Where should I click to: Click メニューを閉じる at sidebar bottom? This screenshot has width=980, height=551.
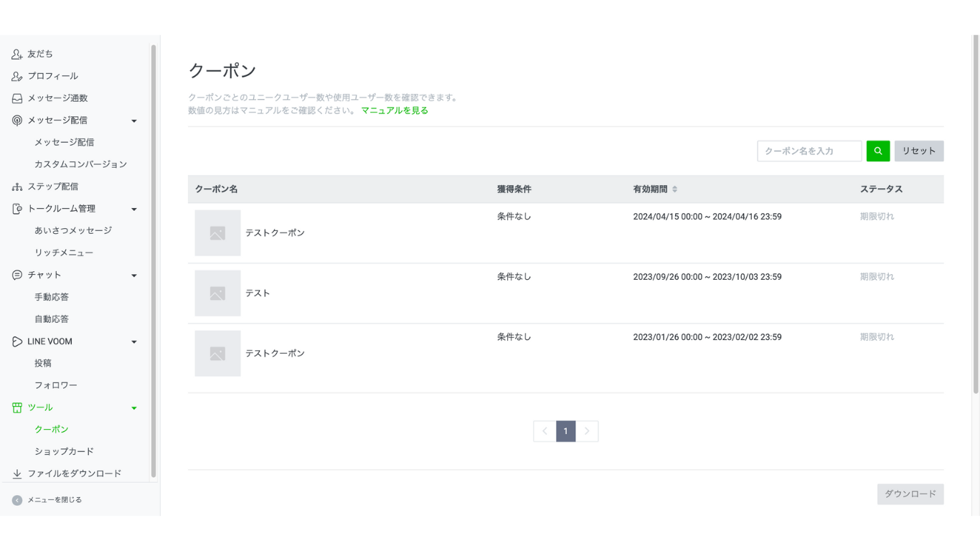pos(55,500)
